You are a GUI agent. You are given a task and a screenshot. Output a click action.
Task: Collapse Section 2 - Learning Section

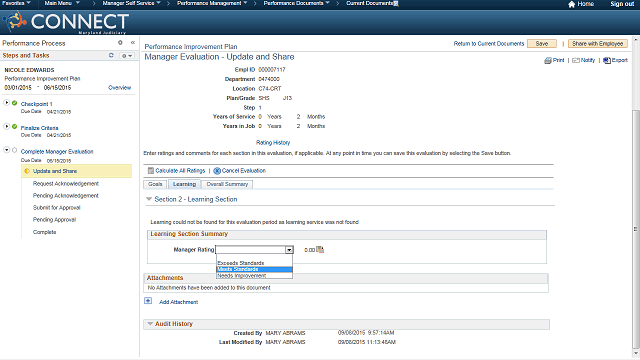149,199
